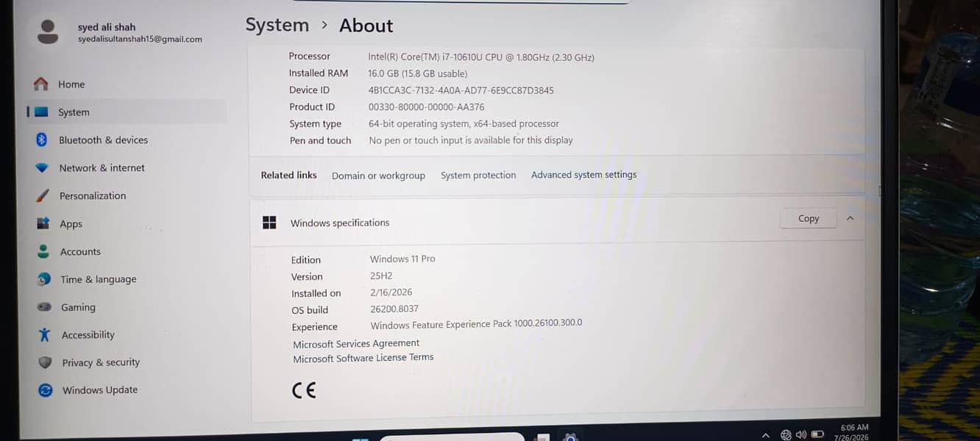Image resolution: width=980 pixels, height=441 pixels.
Task: Click the Windows logo beside Windows specifications
Action: tap(269, 222)
